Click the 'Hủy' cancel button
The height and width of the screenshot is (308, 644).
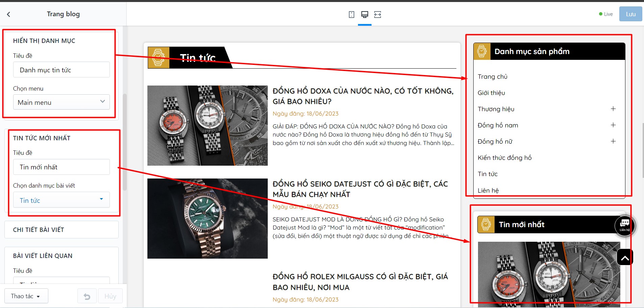click(110, 296)
